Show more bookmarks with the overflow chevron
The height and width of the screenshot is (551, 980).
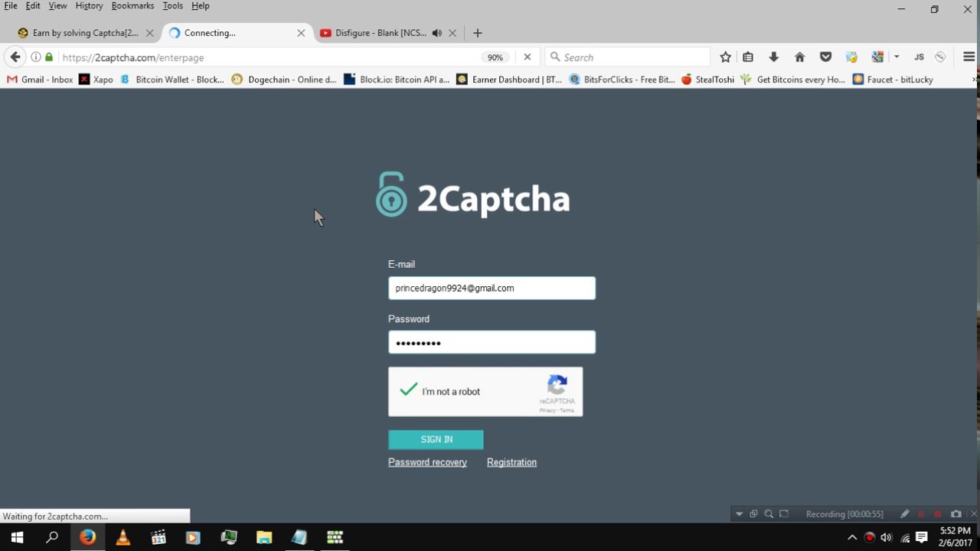click(974, 80)
